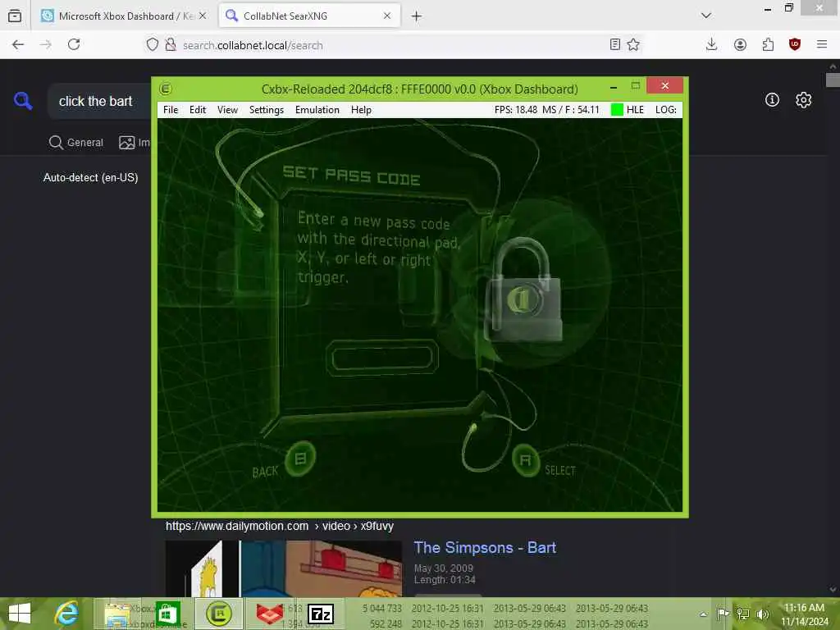The width and height of the screenshot is (840, 630).
Task: Click the padlock graphic in the dashboard
Action: coord(526,290)
